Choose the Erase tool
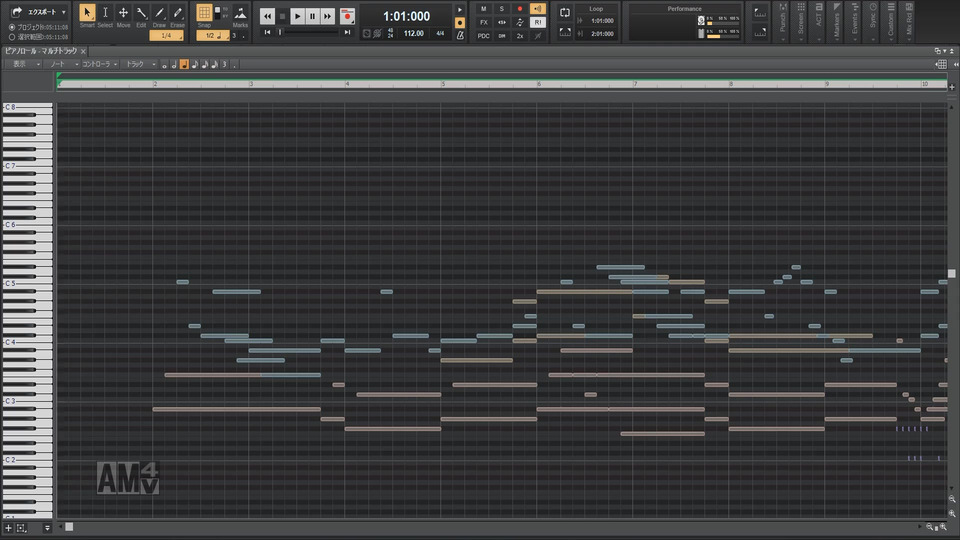Viewport: 960px width, 540px height. (x=177, y=14)
